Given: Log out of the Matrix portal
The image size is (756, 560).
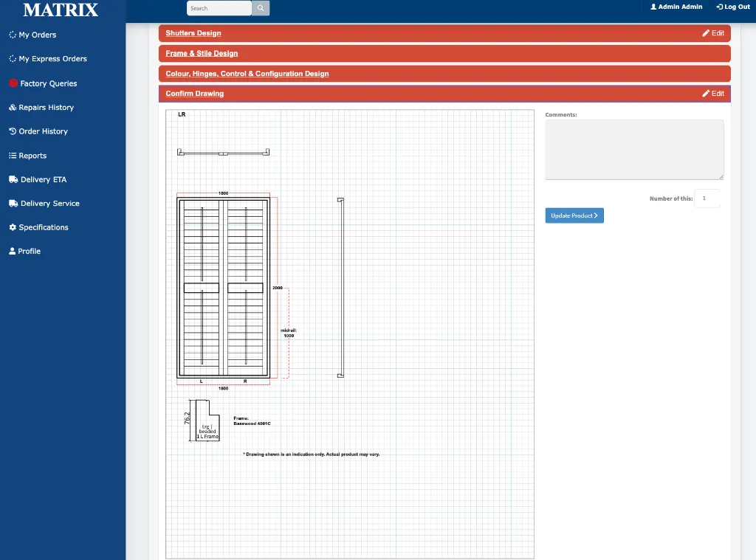Looking at the screenshot, I should click(733, 7).
